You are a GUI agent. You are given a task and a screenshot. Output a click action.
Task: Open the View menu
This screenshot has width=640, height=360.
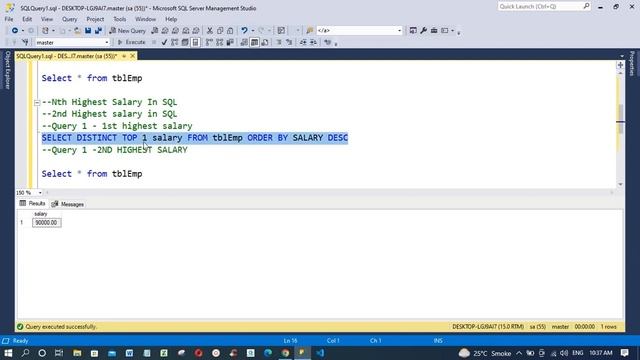coord(47,19)
